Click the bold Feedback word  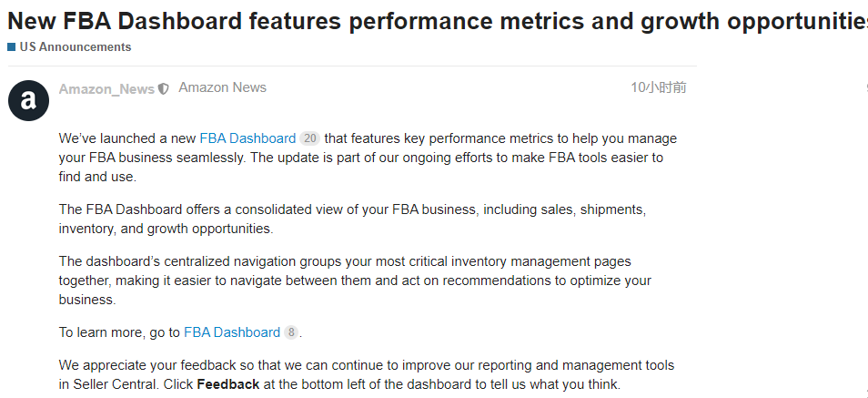click(x=228, y=384)
